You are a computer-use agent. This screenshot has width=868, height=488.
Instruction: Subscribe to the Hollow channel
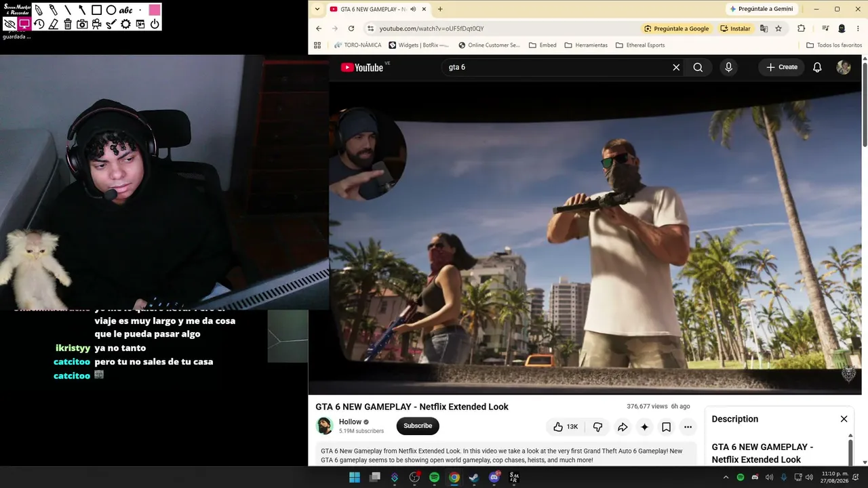(x=418, y=426)
